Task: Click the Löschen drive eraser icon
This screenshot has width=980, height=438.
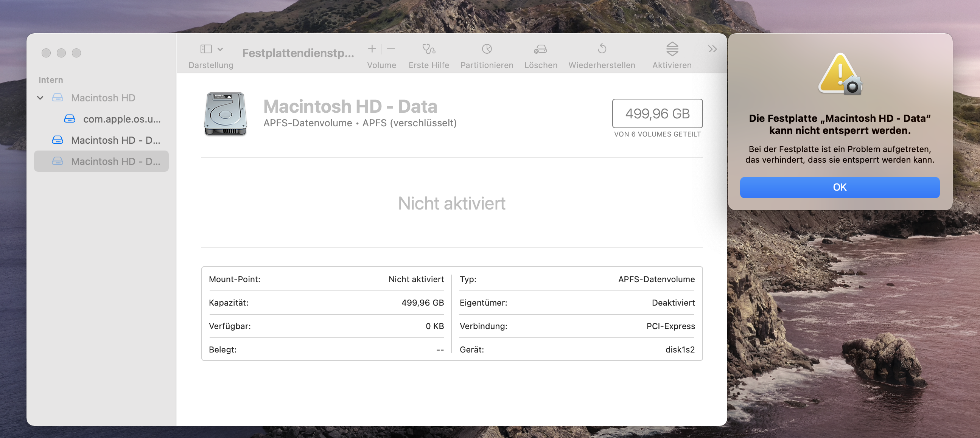Action: coord(540,49)
